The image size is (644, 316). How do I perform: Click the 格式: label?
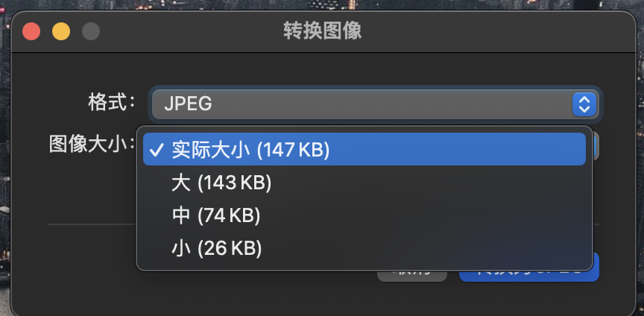[112, 102]
